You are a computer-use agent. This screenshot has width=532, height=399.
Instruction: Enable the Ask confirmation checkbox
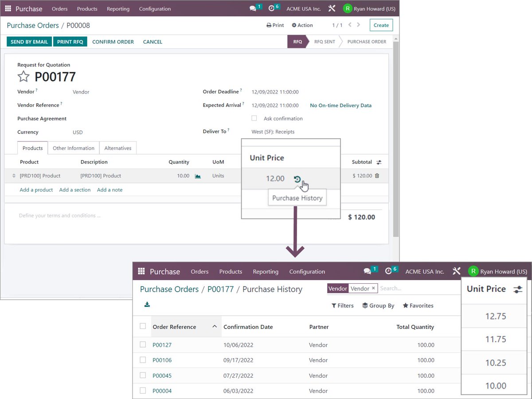[x=254, y=118]
